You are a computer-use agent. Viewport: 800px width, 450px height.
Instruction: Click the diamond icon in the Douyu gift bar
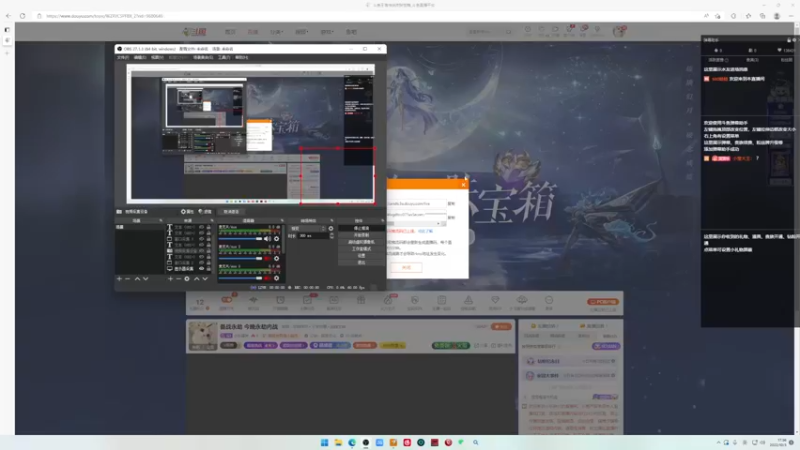[495, 300]
